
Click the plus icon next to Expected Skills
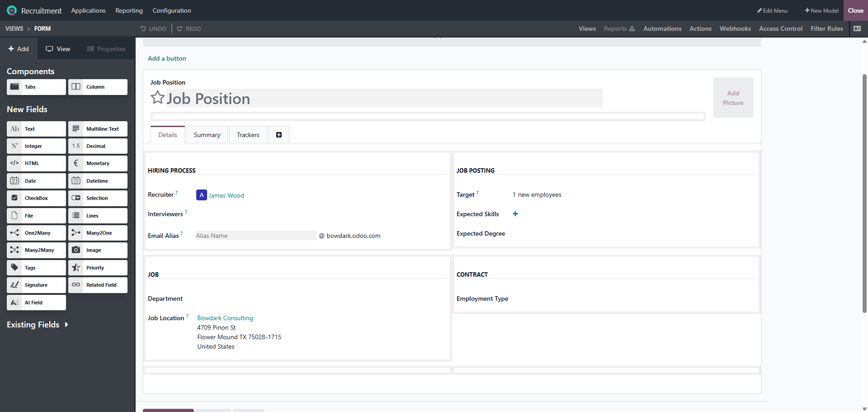click(515, 214)
